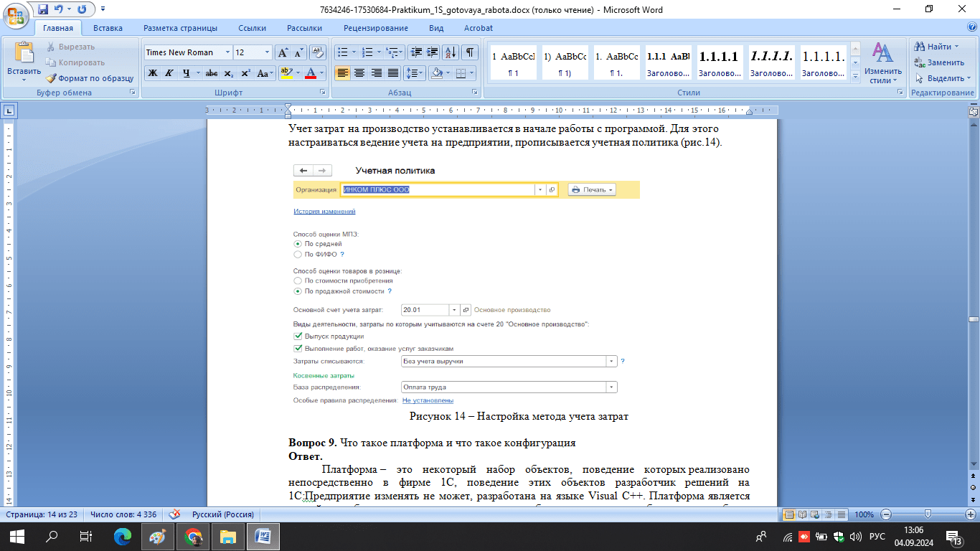Decrease paragraph indent
This screenshot has width=980, height=551.
pyautogui.click(x=416, y=52)
